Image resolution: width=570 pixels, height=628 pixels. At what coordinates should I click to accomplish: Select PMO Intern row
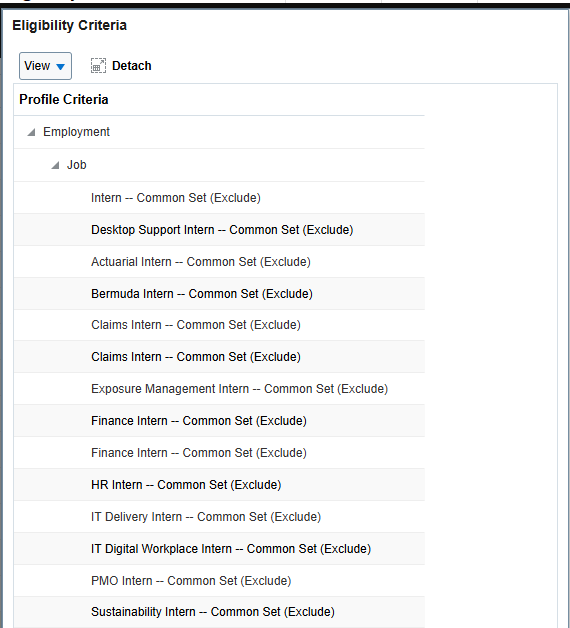219,581
